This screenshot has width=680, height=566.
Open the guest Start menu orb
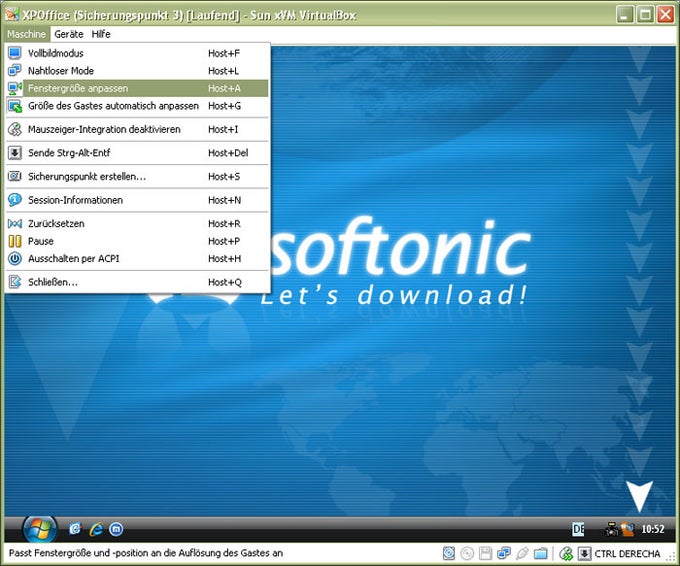pyautogui.click(x=40, y=530)
